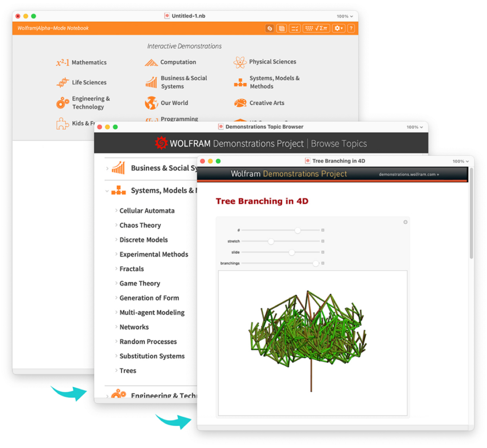
Task: Click the question mark help button
Action: (351, 28)
